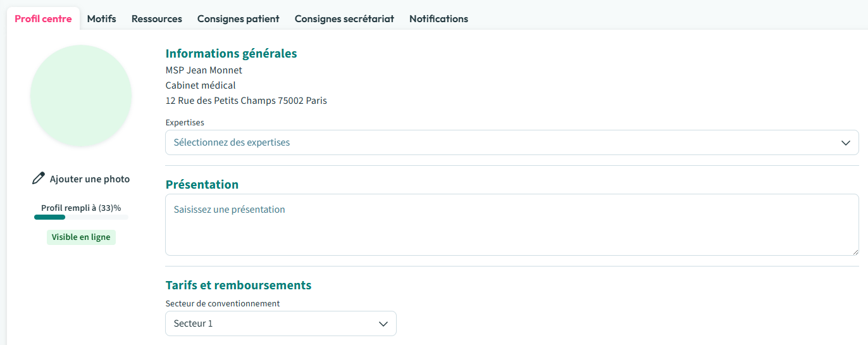Focus the Saisissez une présentation text area

click(511, 225)
